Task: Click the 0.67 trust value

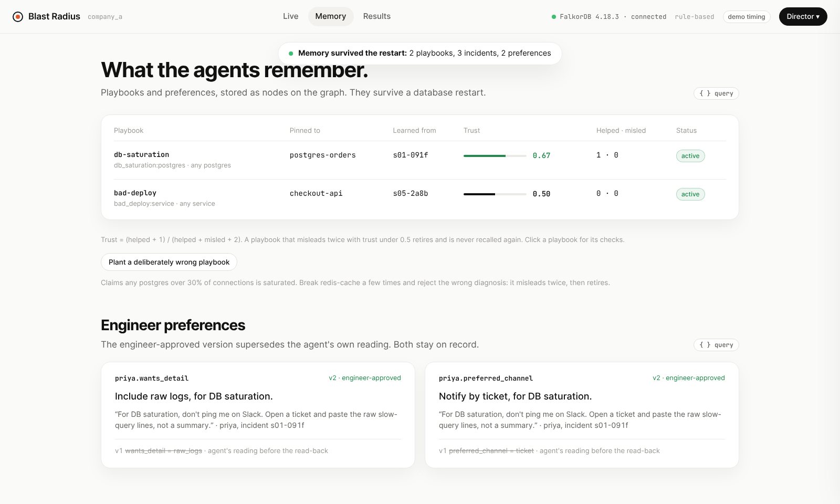Action: (x=541, y=155)
